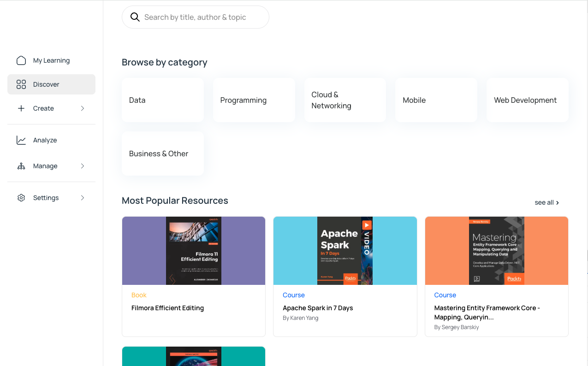
Task: Browse the Data category
Action: click(x=163, y=100)
